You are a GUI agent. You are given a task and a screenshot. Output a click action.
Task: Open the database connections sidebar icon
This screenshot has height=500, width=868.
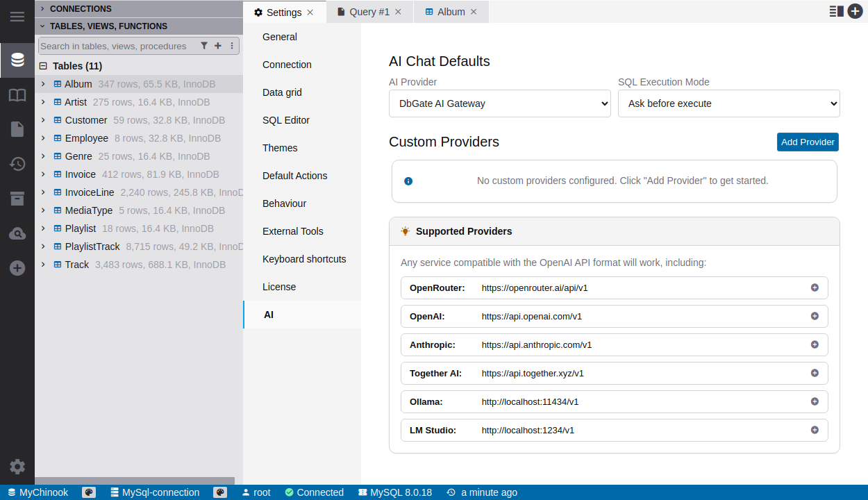17,60
